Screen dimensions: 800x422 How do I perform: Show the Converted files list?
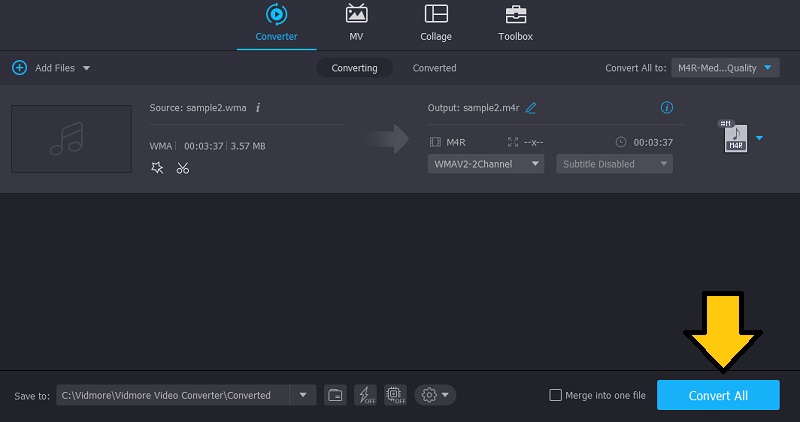tap(434, 68)
